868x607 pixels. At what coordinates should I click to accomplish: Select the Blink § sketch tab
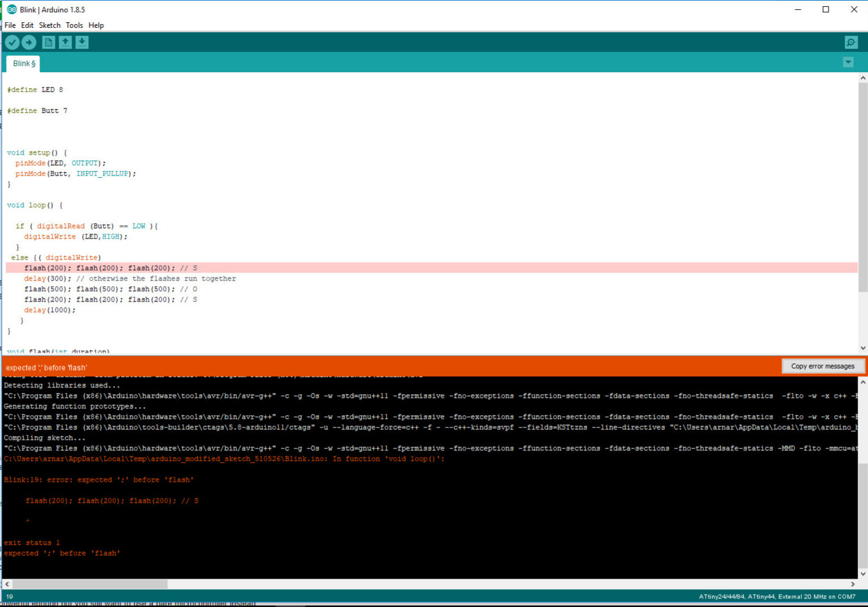pyautogui.click(x=23, y=64)
